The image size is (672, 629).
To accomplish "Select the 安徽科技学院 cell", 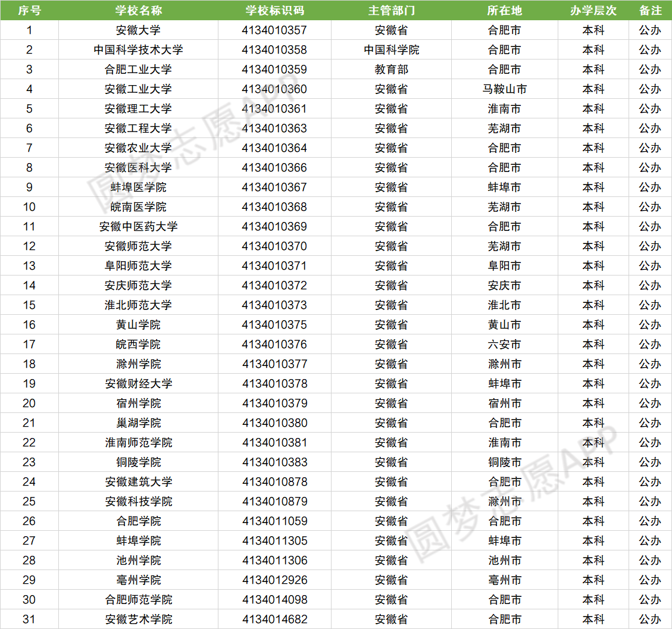I will pos(139,501).
